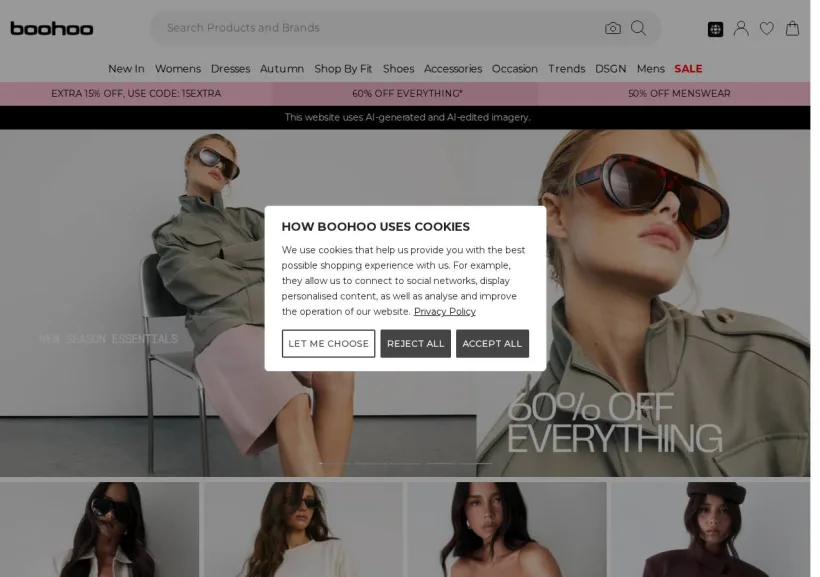
Task: Open Autumn menu
Action: coord(281,69)
